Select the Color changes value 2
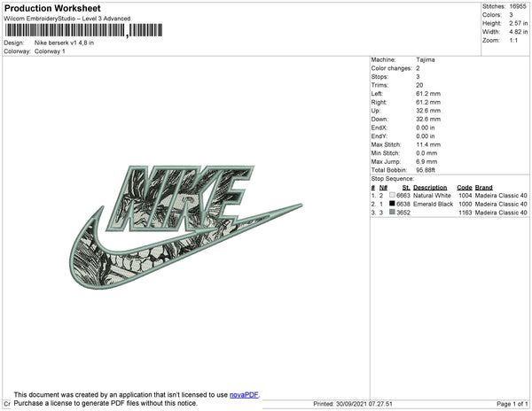Image resolution: width=532 pixels, height=411 pixels. click(418, 68)
